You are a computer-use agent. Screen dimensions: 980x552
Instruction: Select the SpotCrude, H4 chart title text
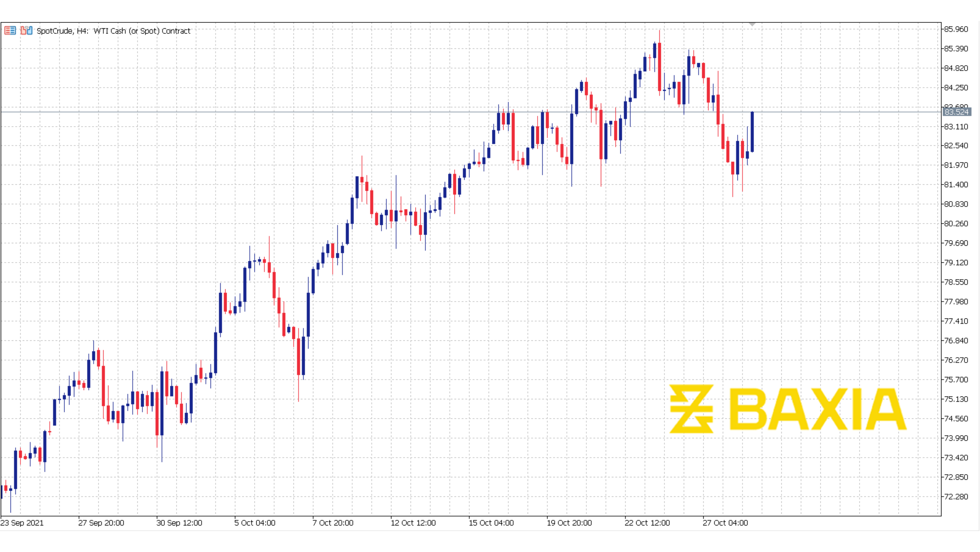pos(113,31)
